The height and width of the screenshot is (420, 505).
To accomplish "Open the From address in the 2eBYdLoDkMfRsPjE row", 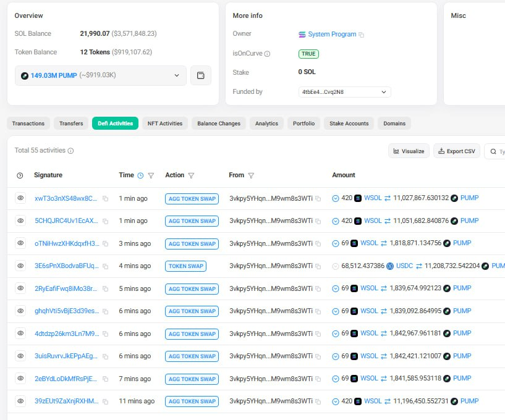I will coord(271,378).
